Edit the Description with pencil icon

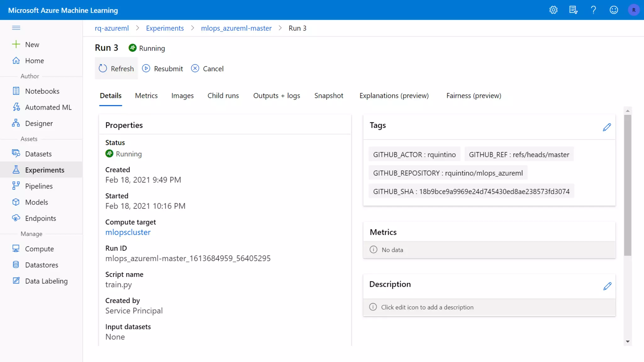(x=607, y=286)
